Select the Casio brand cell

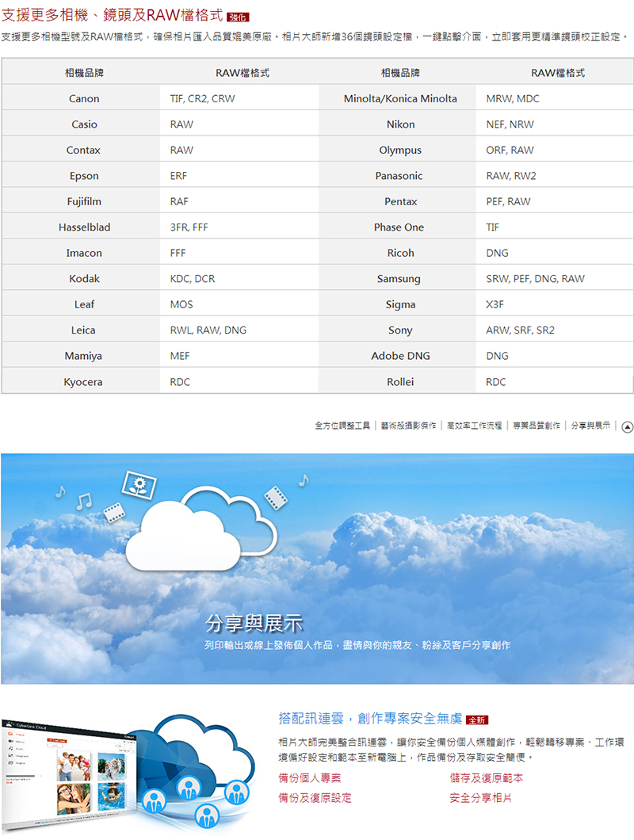(x=81, y=124)
